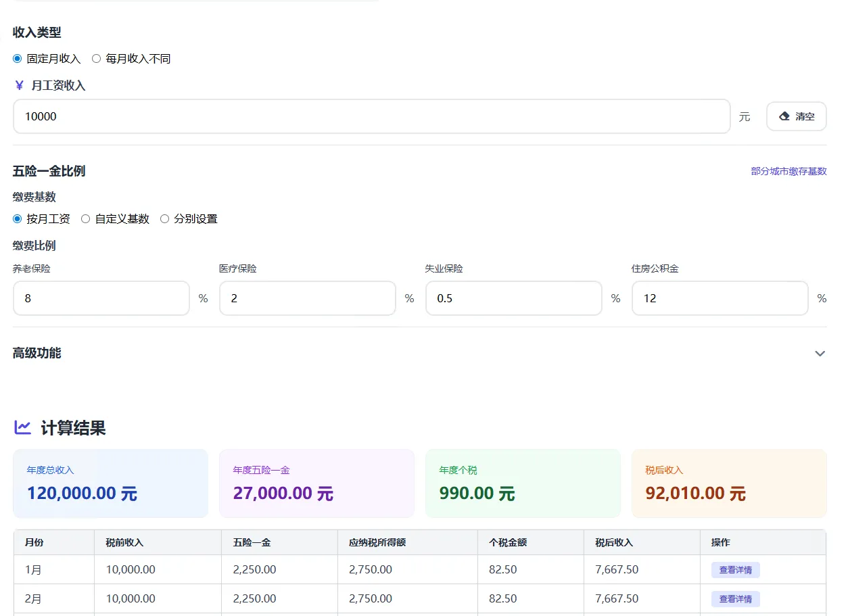
Task: Click 查看详情 for 2月 row
Action: [x=735, y=599]
